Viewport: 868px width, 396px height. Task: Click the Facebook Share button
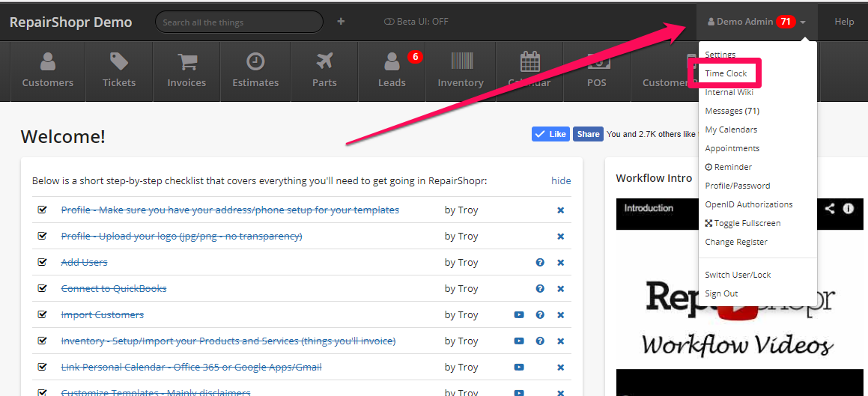click(588, 134)
